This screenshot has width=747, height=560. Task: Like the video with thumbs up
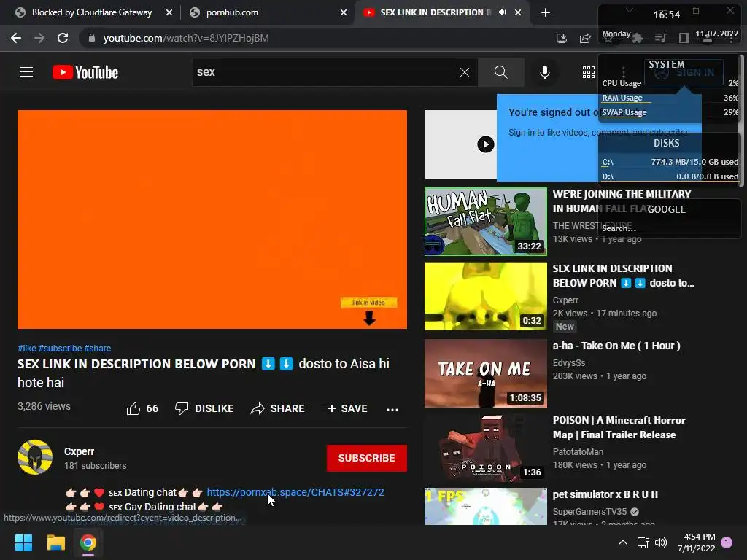(142, 408)
